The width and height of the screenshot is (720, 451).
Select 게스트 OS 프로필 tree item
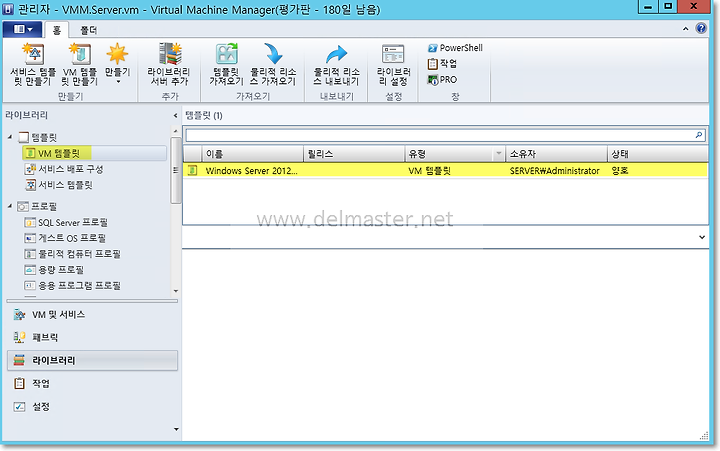[x=65, y=238]
